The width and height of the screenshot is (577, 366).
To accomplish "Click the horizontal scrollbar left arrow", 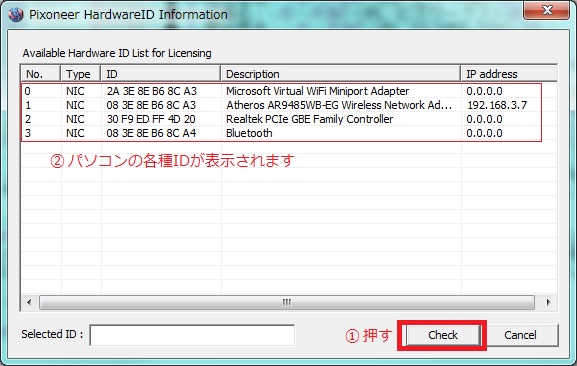I will [x=29, y=302].
